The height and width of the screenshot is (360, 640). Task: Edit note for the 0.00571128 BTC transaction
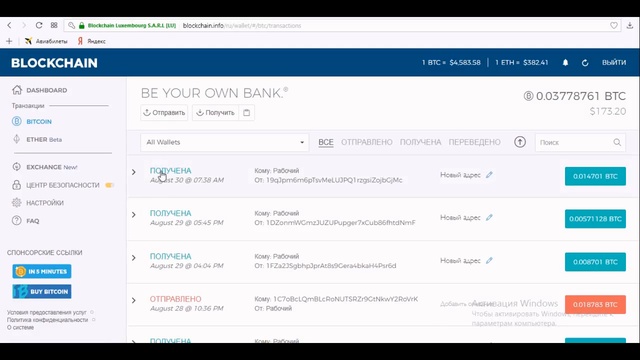pos(489,218)
